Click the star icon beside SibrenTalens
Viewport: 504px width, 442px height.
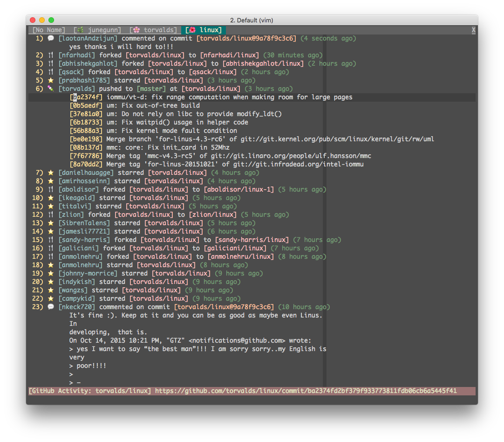coord(51,222)
